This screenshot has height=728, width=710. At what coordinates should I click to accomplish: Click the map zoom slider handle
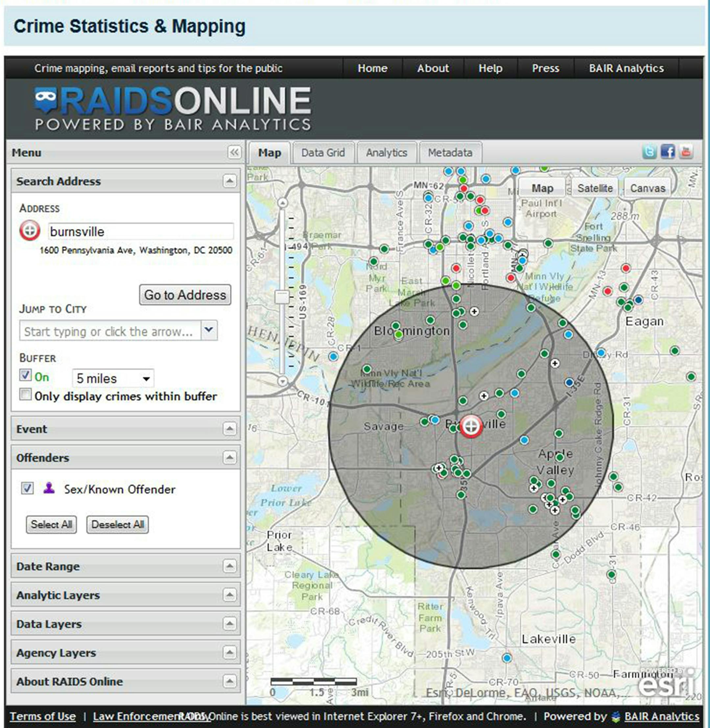click(282, 297)
